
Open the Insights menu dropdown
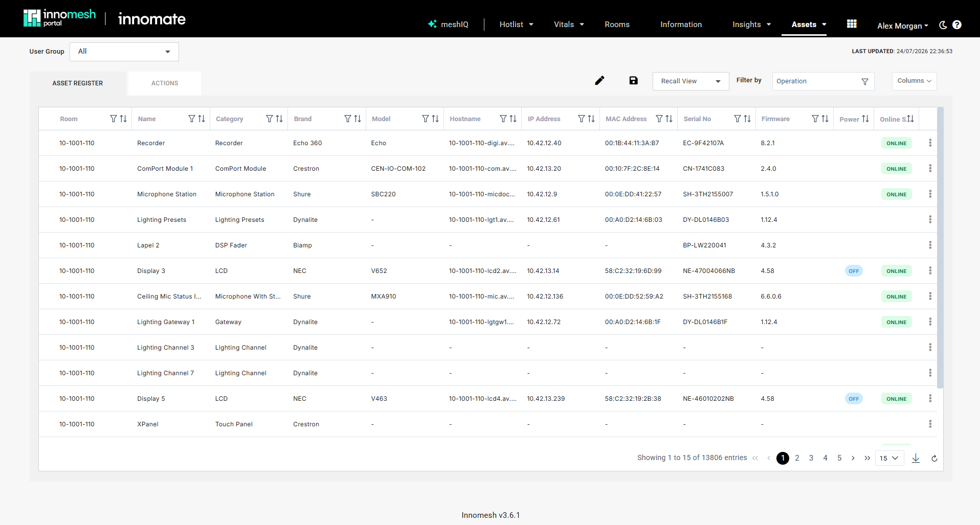pos(751,25)
